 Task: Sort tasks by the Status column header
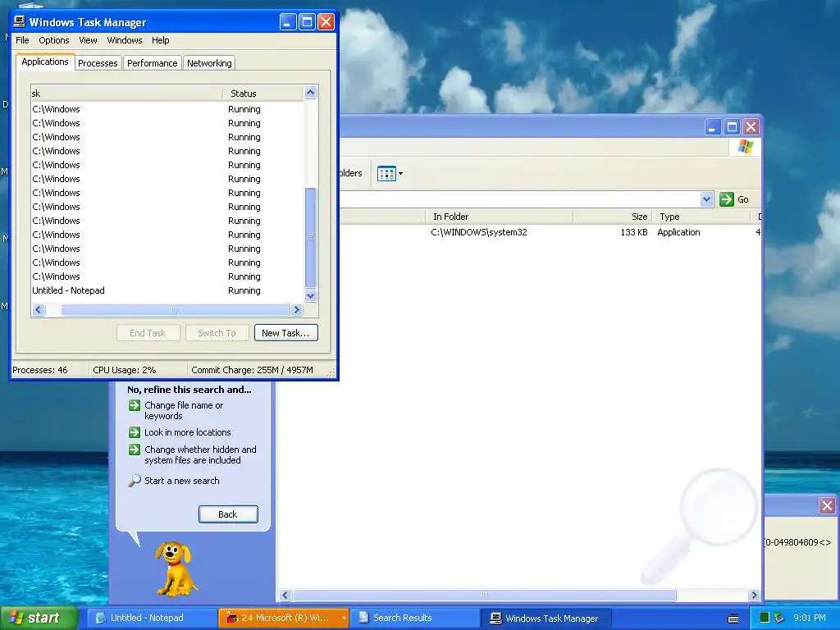(x=262, y=94)
